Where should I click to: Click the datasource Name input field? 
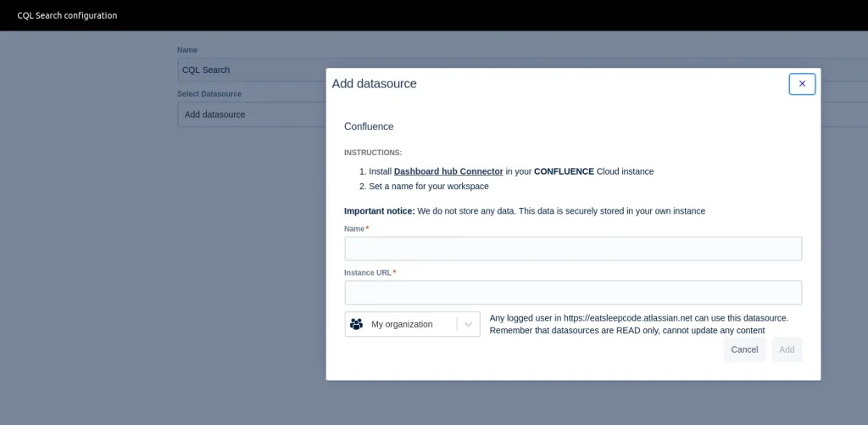point(573,249)
